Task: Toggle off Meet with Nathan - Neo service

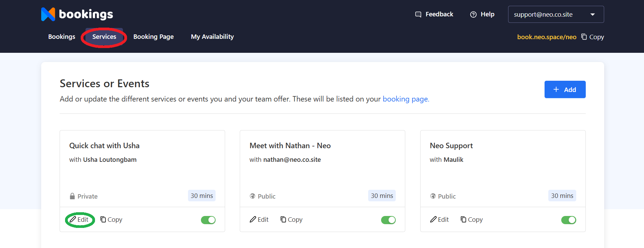Action: 388,220
